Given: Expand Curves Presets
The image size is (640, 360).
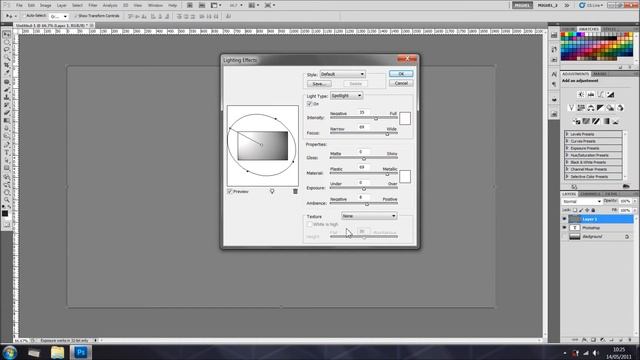Looking at the screenshot, I should pyautogui.click(x=567, y=141).
